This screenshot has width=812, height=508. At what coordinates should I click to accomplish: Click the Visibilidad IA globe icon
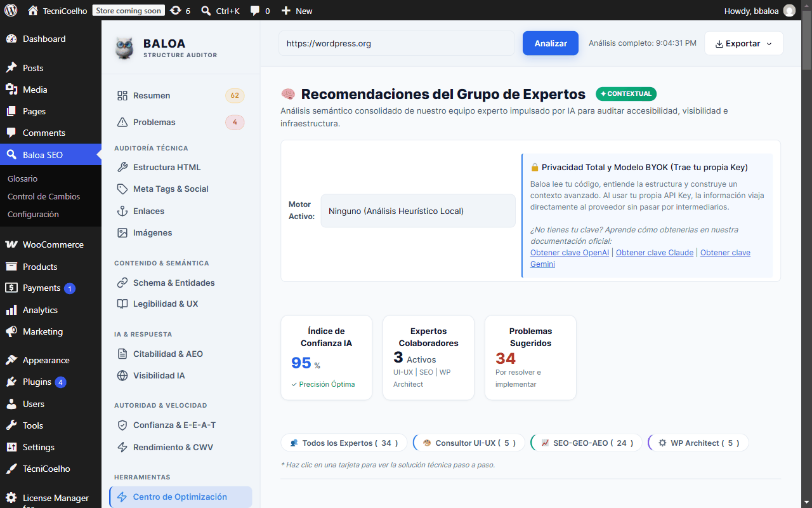(122, 375)
